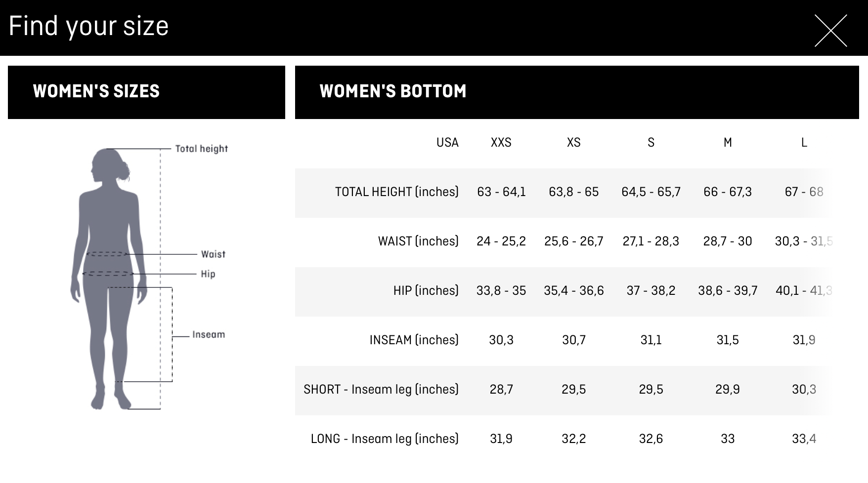Click the Total height diagram label
Viewport: 868px width, 483px height.
(202, 149)
